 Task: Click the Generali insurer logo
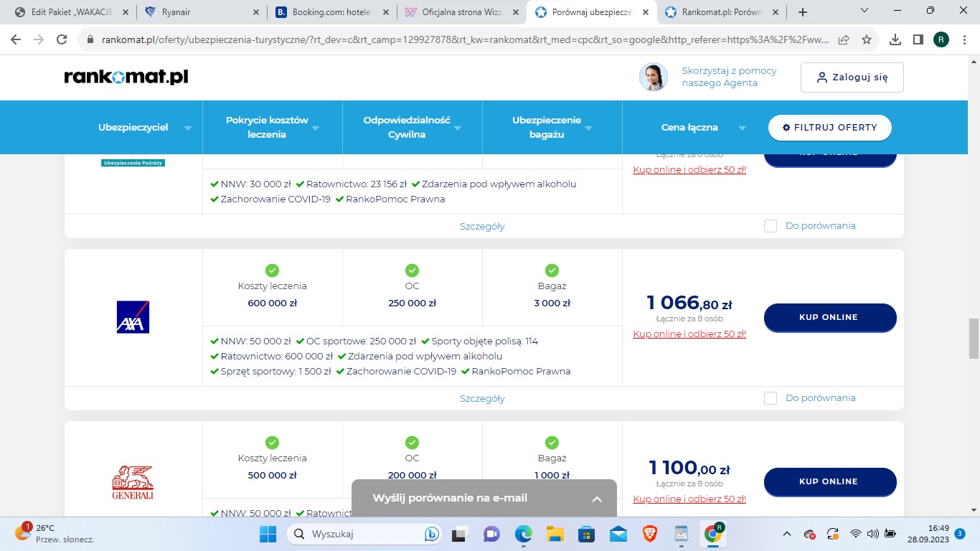[x=133, y=482]
